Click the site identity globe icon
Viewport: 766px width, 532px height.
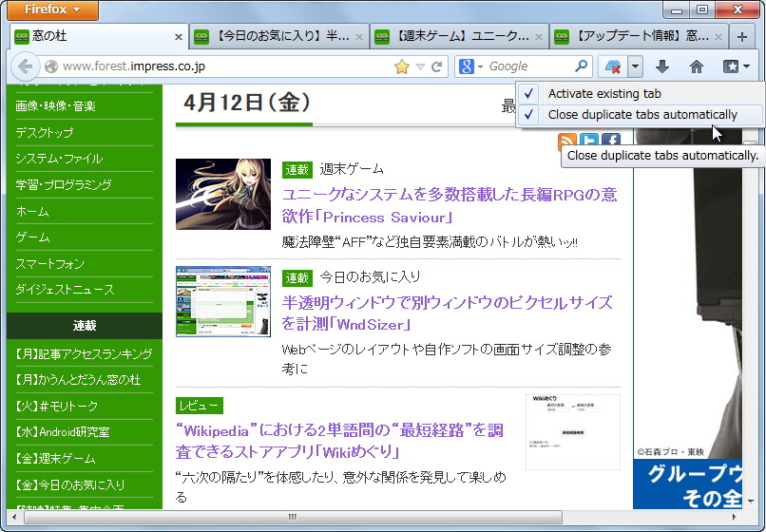pyautogui.click(x=51, y=66)
